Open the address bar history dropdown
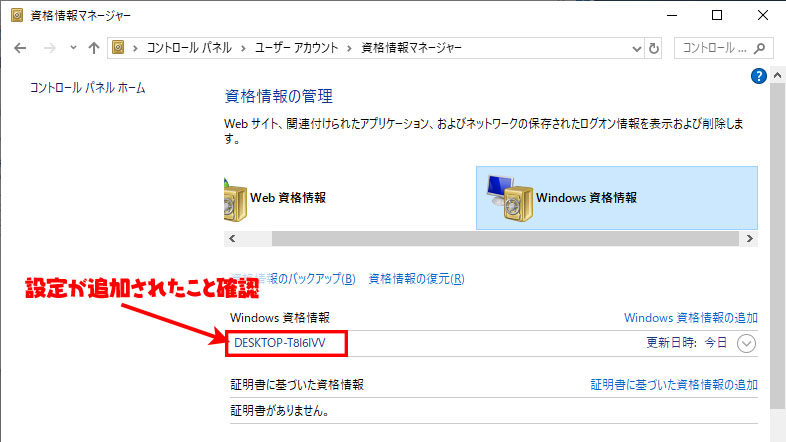 (636, 49)
